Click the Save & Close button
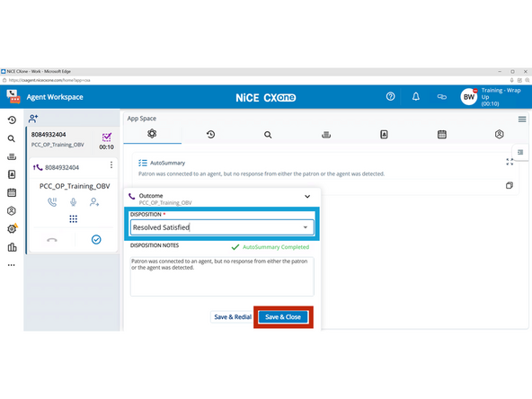 (283, 317)
